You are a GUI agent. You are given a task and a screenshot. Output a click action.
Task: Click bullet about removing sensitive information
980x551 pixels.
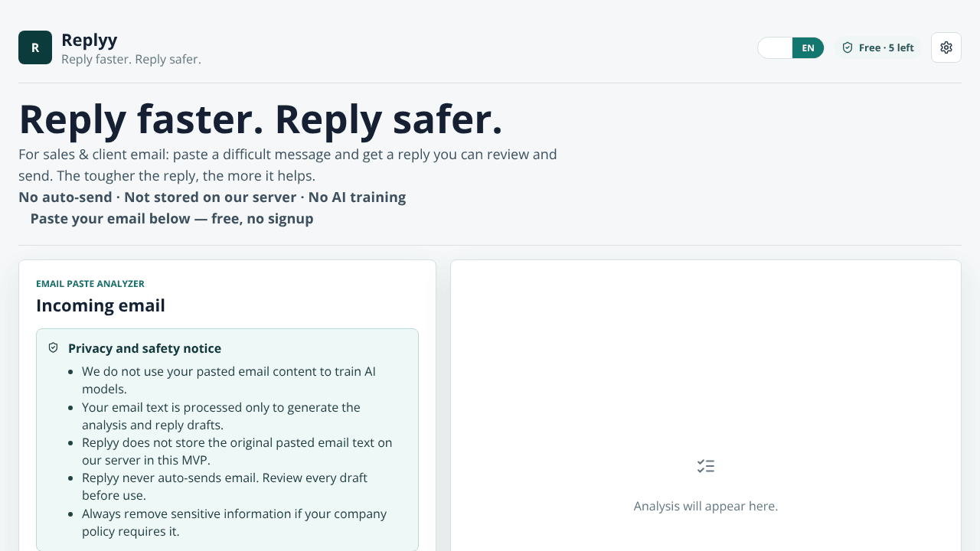[234, 522]
